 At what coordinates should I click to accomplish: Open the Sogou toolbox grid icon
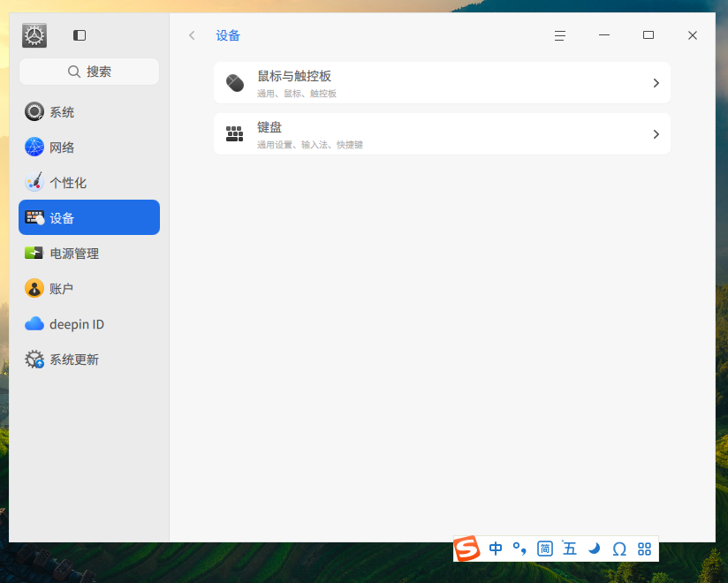tap(644, 549)
